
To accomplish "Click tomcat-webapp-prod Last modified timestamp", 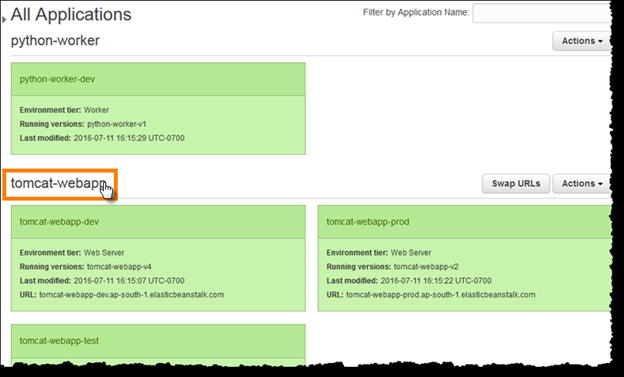I will point(436,281).
